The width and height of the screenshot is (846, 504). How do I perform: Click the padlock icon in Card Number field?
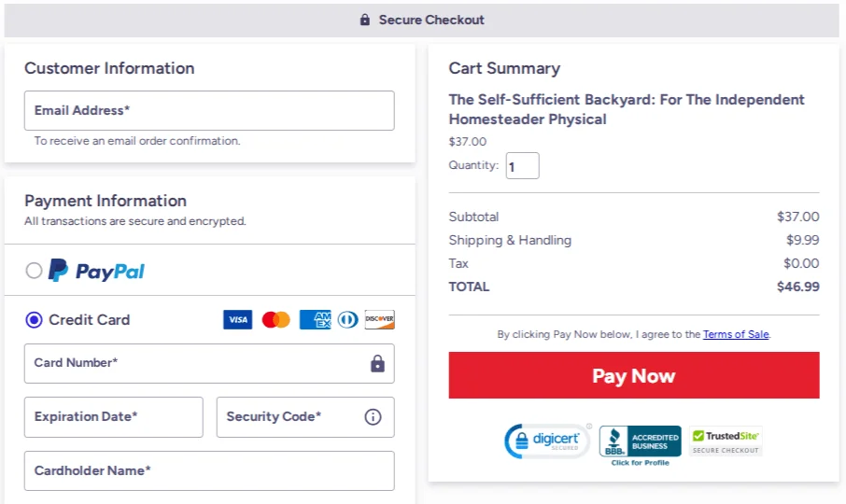point(377,363)
